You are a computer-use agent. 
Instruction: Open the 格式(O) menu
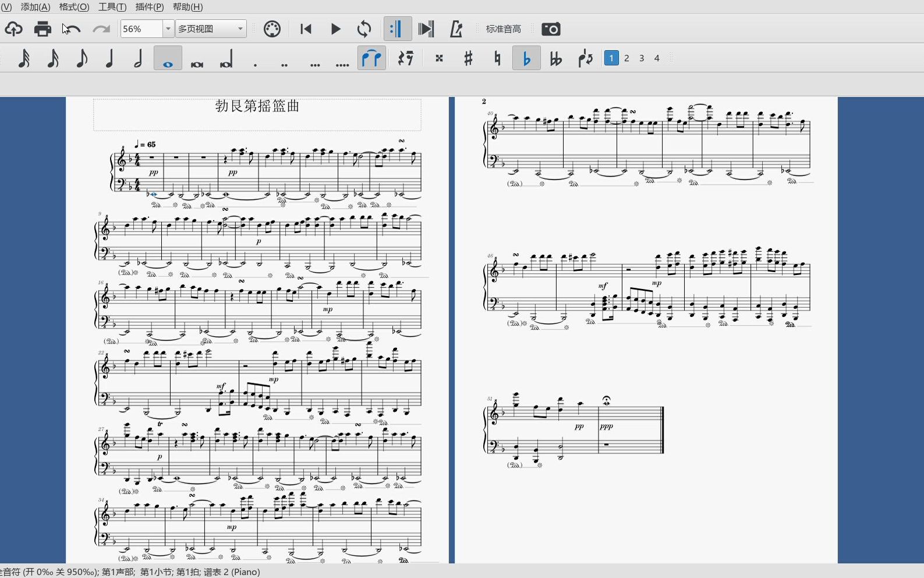point(74,7)
